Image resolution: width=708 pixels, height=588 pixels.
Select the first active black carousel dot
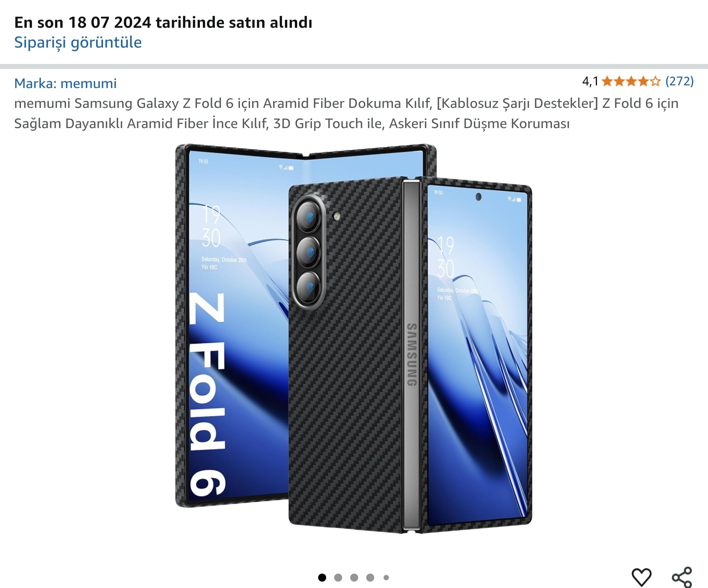(322, 577)
